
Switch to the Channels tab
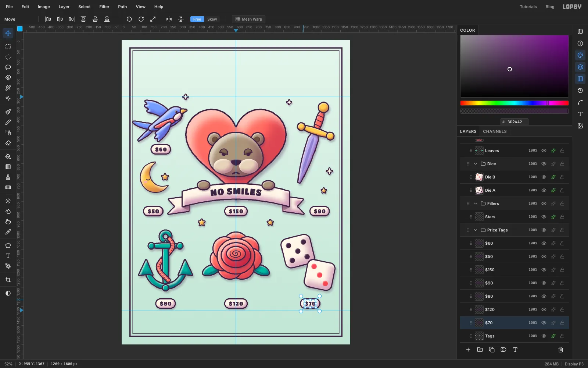tap(495, 131)
